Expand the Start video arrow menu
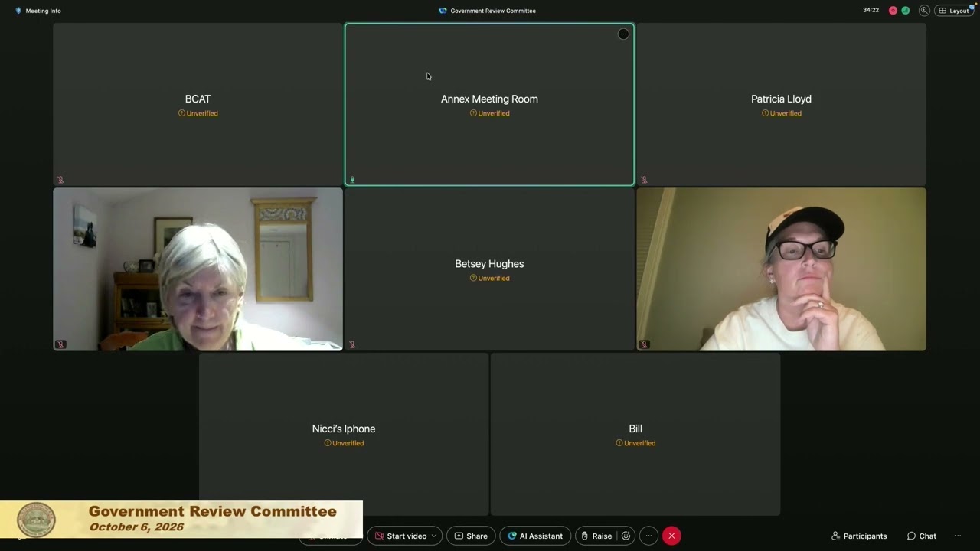Screen dimensions: 980x551 click(x=434, y=536)
